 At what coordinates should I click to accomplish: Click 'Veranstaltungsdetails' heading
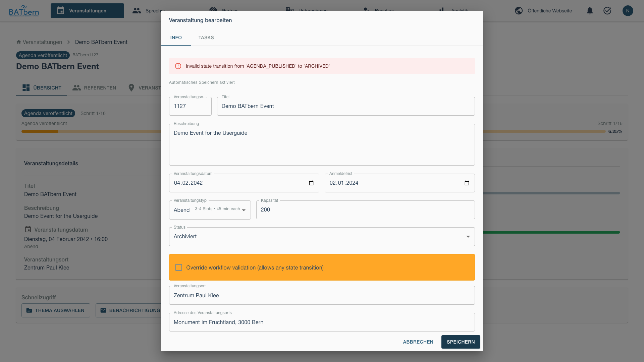click(x=51, y=164)
